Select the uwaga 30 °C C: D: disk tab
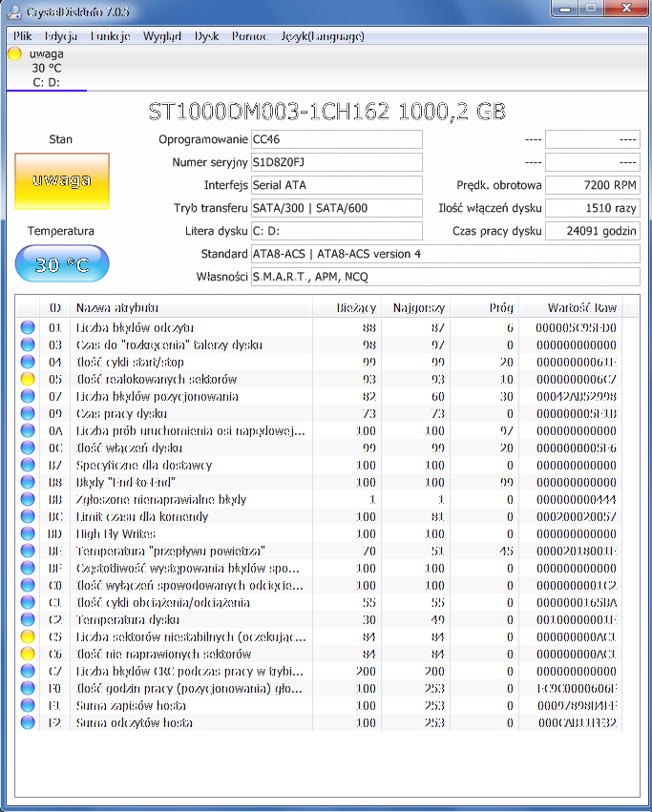652x812 pixels. tap(47, 68)
